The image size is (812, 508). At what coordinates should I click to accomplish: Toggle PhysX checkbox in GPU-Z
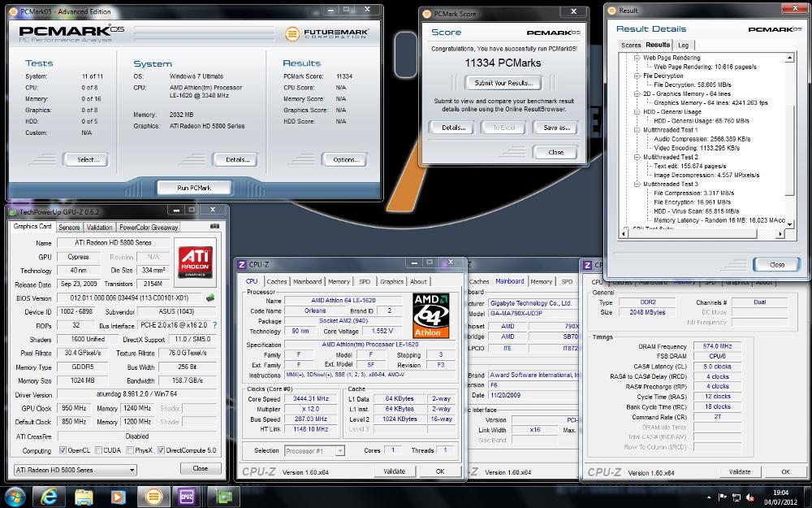click(130, 450)
